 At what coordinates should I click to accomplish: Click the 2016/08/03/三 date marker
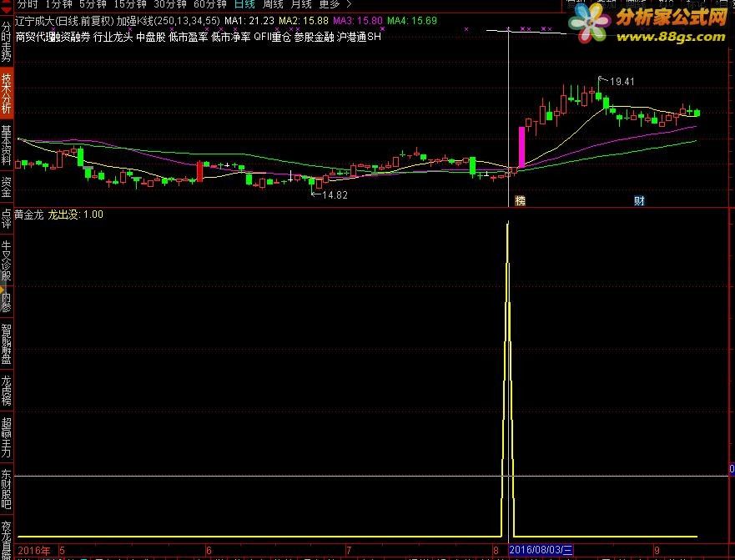[x=541, y=550]
